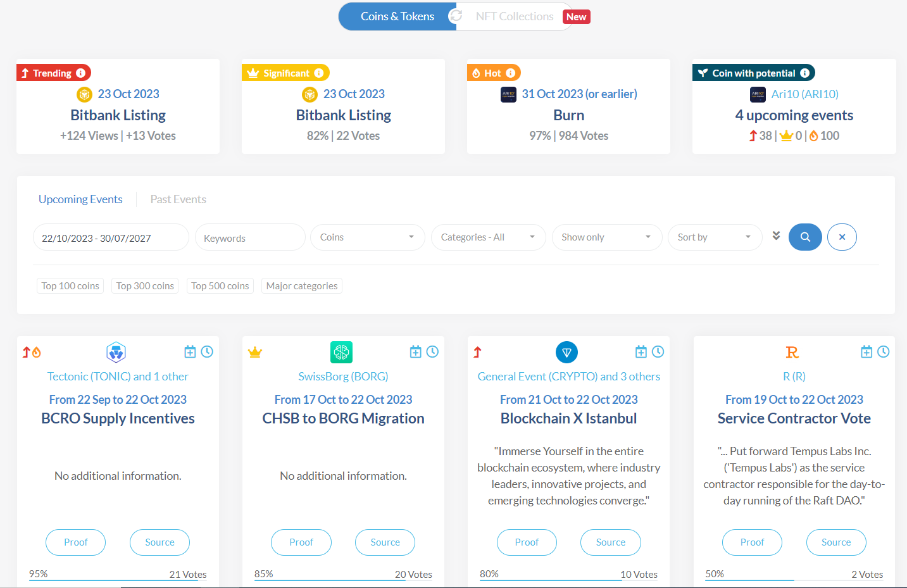This screenshot has height=588, width=907.
Task: Click the Trending badge info icon
Action: point(80,73)
